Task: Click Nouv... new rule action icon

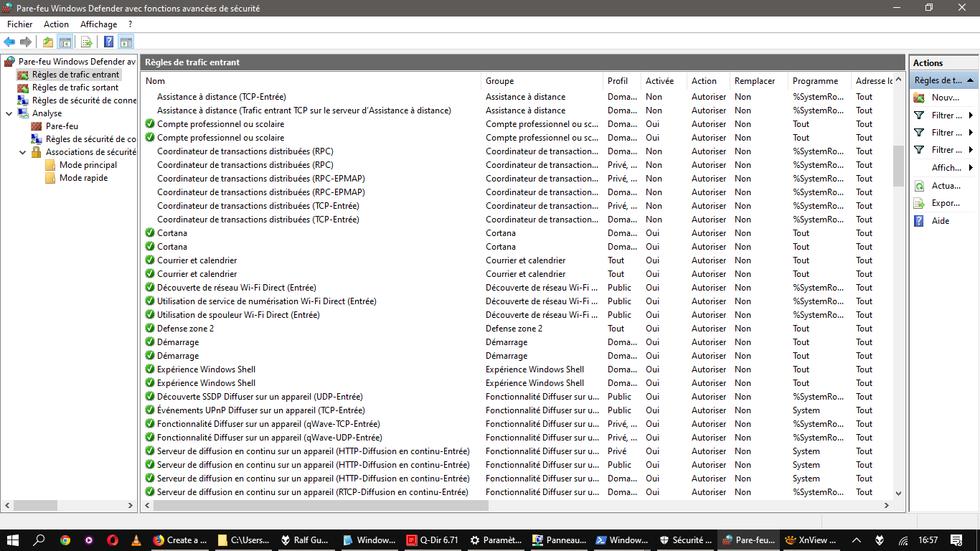Action: click(x=919, y=98)
